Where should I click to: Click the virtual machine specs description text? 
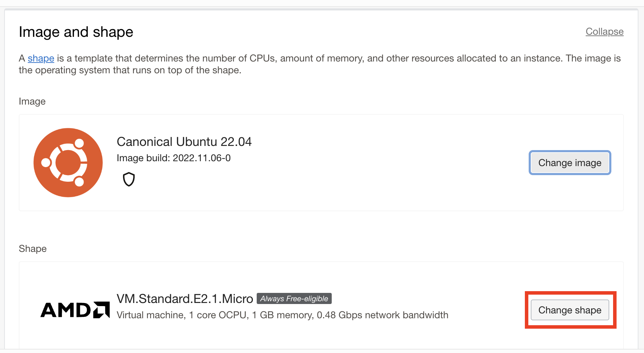[x=282, y=315]
